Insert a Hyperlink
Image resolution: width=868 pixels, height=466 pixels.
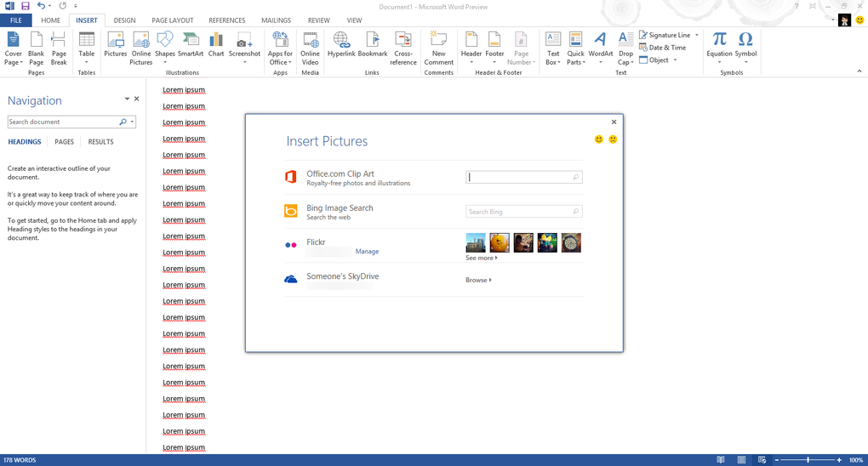[x=341, y=45]
